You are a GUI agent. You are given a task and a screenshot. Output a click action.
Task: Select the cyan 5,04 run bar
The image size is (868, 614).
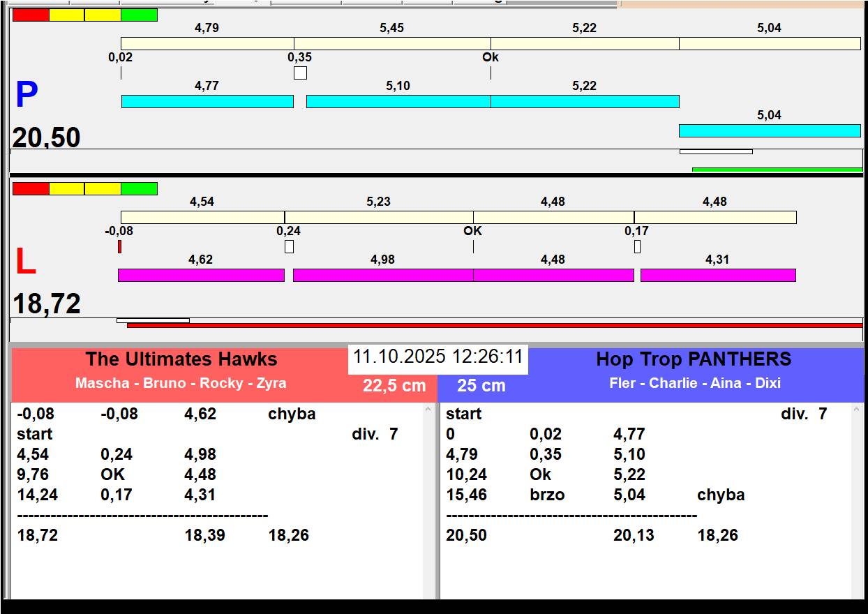(x=770, y=130)
